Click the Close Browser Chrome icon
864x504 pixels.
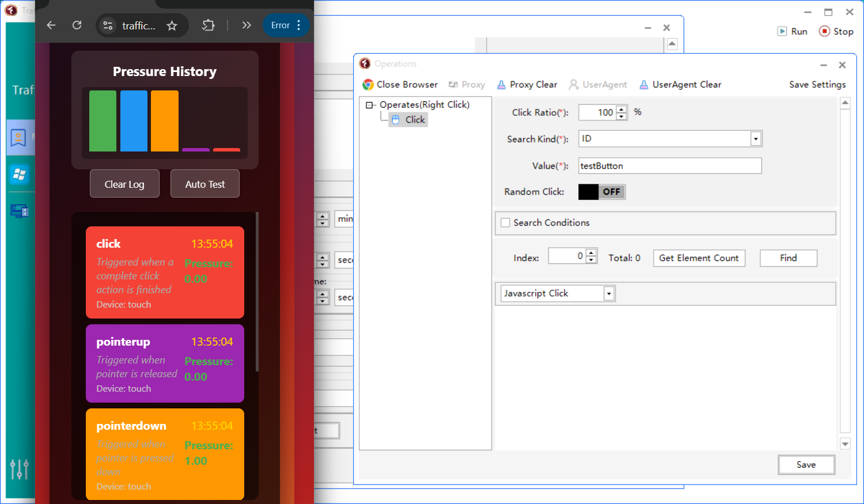tap(368, 85)
